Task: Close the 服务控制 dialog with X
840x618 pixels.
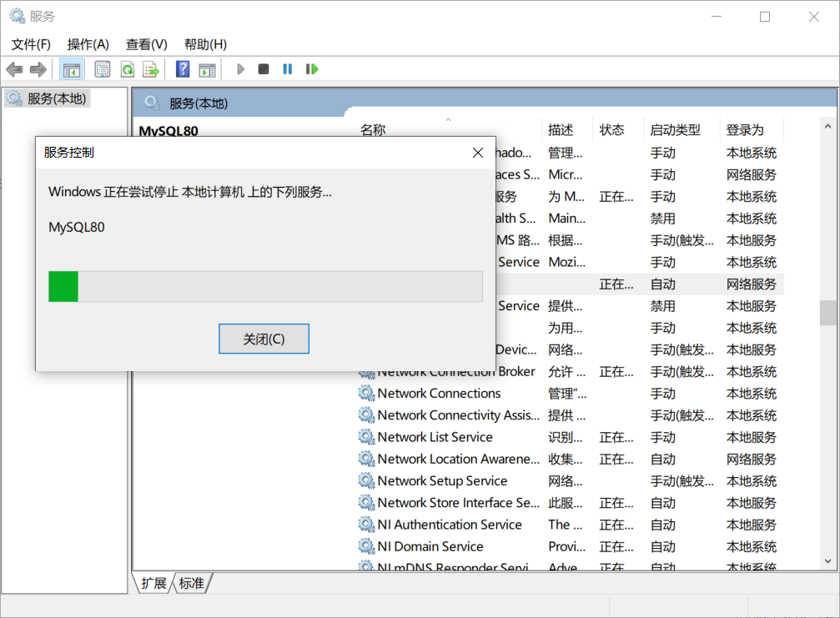Action: coord(478,153)
